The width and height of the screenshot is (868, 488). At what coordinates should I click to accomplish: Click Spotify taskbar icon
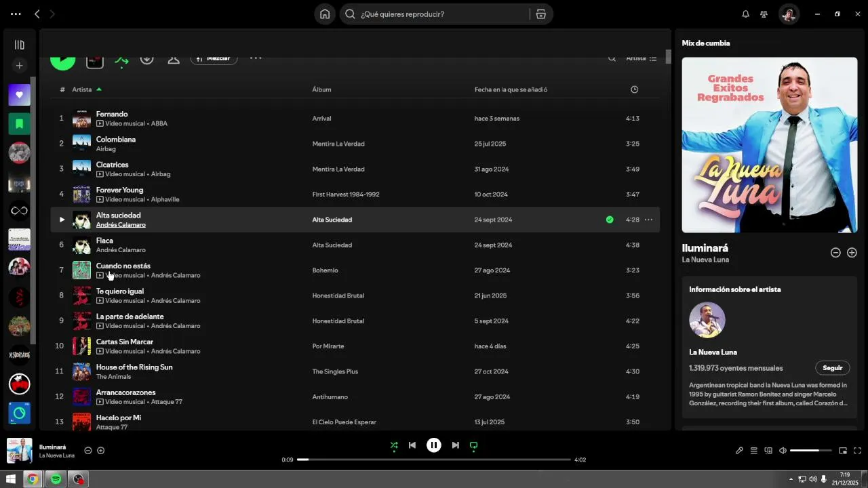coord(56,479)
